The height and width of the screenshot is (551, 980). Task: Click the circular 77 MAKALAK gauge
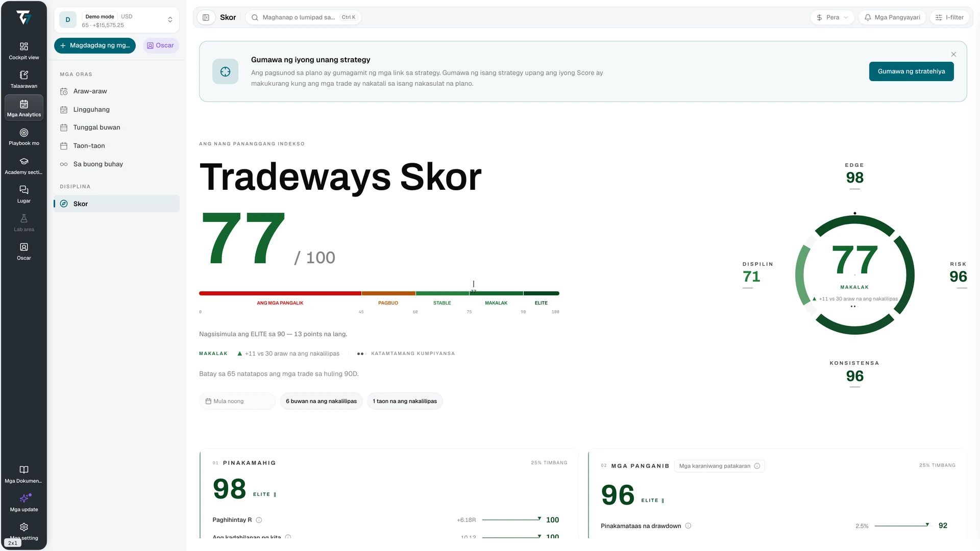(x=854, y=275)
